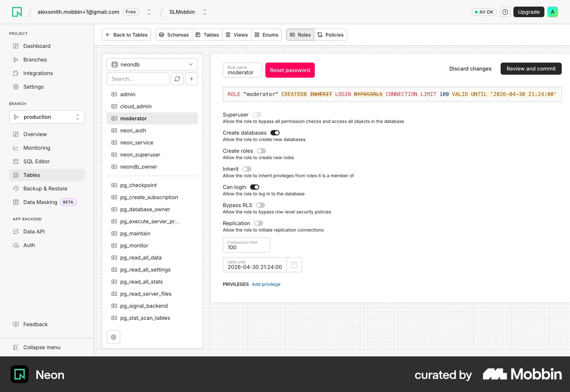The image size is (570, 392).
Task: Click the Role name input field
Action: point(243,70)
